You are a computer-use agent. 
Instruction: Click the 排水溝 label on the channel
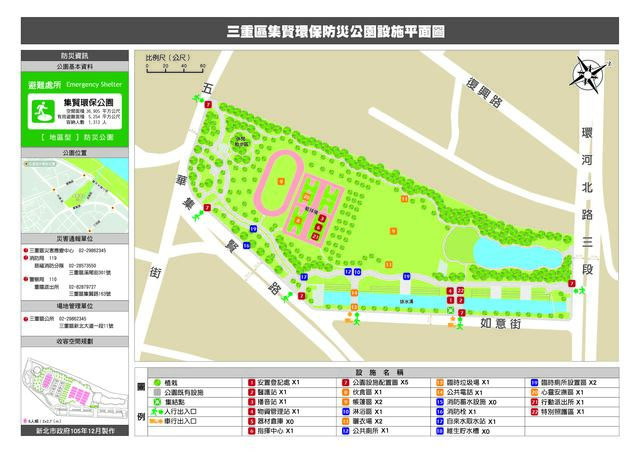click(x=407, y=302)
